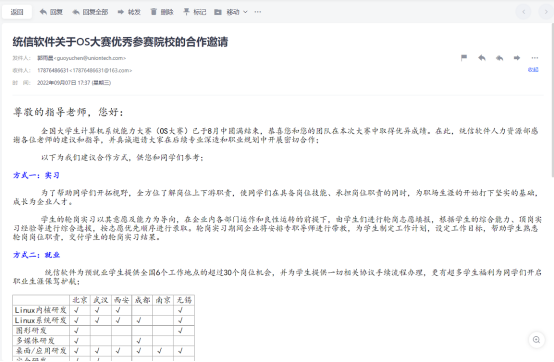This screenshot has height=362, width=554.
Task: Click the single reply arrow icon in mail header
Action: coord(482,58)
